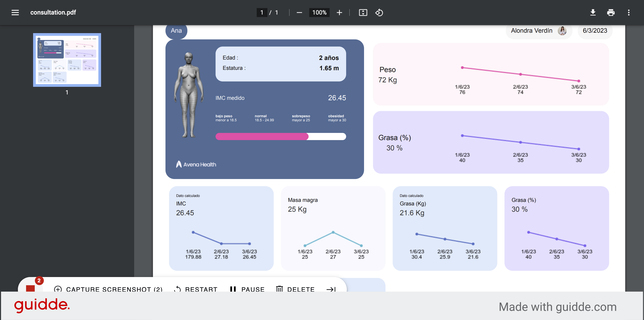
Task: Click the 3D body model figure
Action: pyautogui.click(x=189, y=95)
